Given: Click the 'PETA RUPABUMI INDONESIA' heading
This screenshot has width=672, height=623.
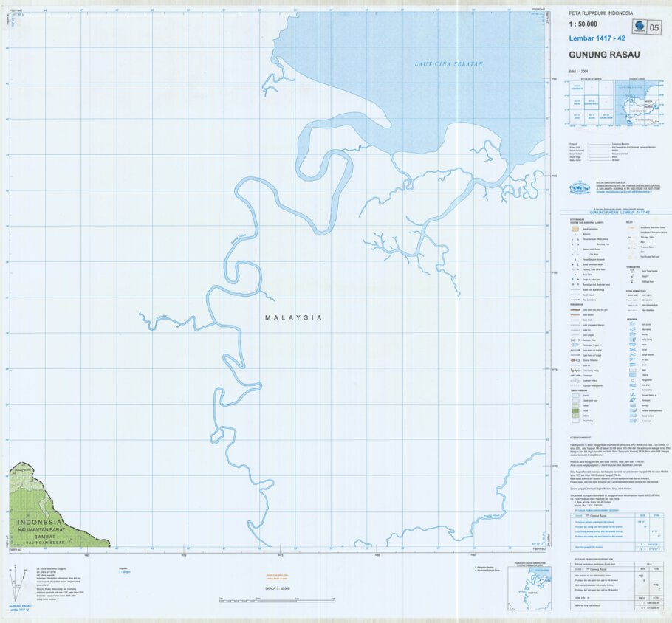Looking at the screenshot, I should (600, 13).
